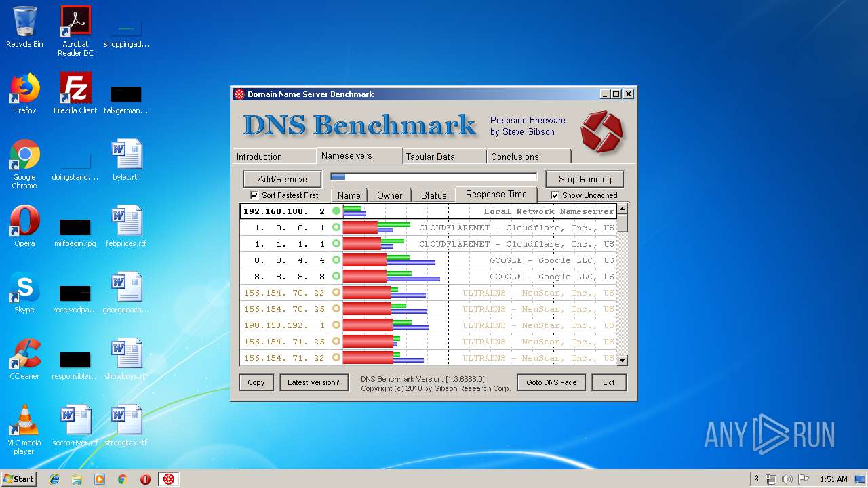Click the Latest Version? button
The height and width of the screenshot is (488, 868).
pyautogui.click(x=313, y=382)
